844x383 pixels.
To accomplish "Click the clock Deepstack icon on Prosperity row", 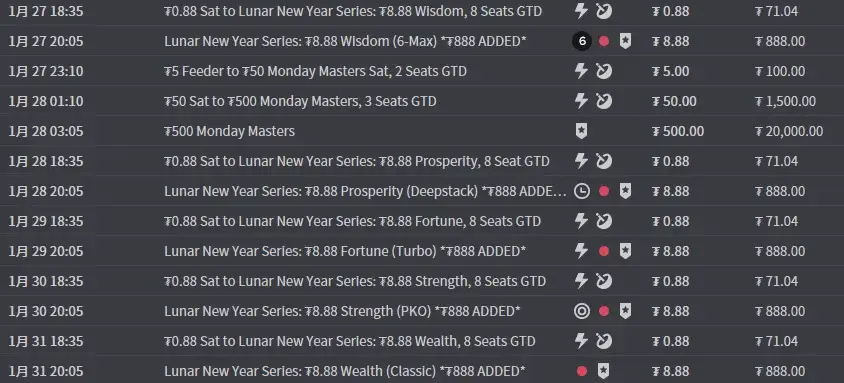I will click(x=581, y=191).
